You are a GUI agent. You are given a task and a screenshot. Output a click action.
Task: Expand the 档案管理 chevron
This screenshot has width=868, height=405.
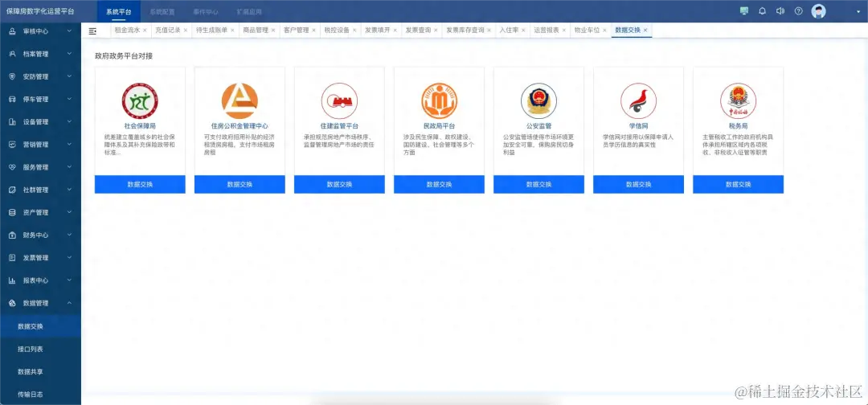[69, 54]
